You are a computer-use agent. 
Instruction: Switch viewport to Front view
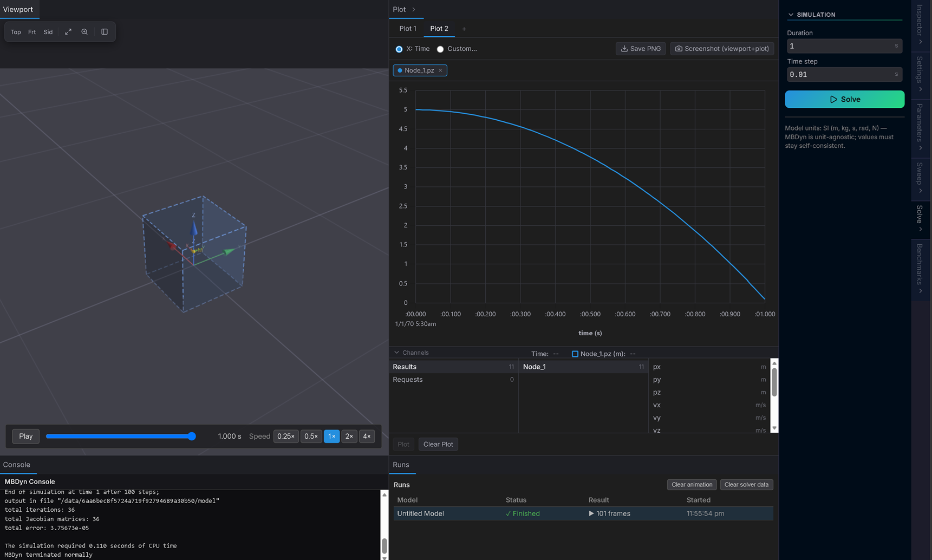point(32,32)
